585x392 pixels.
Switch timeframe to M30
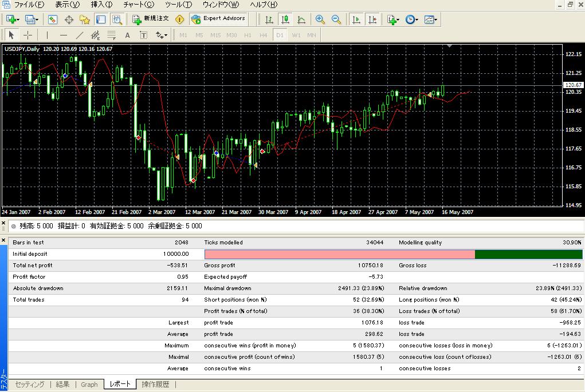(x=231, y=35)
